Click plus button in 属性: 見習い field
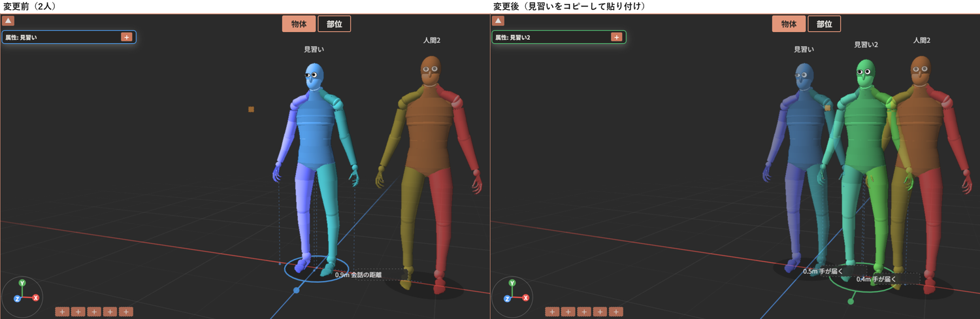980x319 pixels. tap(126, 37)
